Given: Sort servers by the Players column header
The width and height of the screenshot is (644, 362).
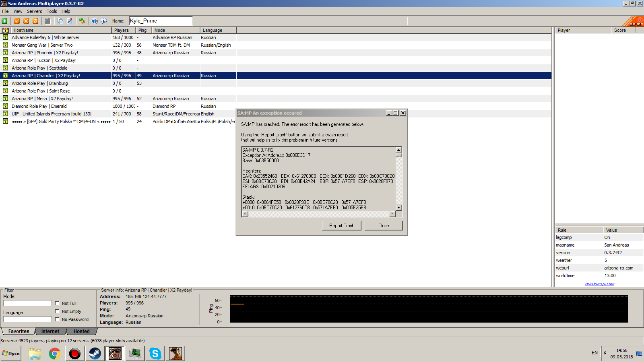Looking at the screenshot, I should pos(123,30).
